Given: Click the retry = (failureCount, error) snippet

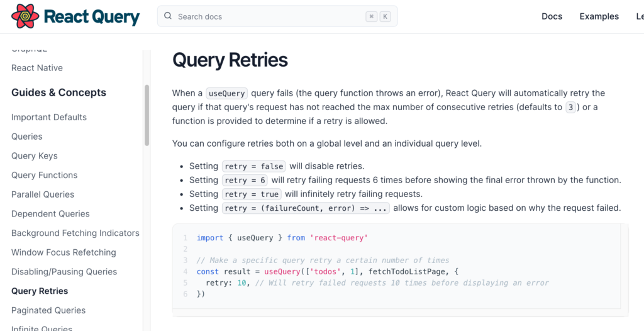Looking at the screenshot, I should (306, 208).
